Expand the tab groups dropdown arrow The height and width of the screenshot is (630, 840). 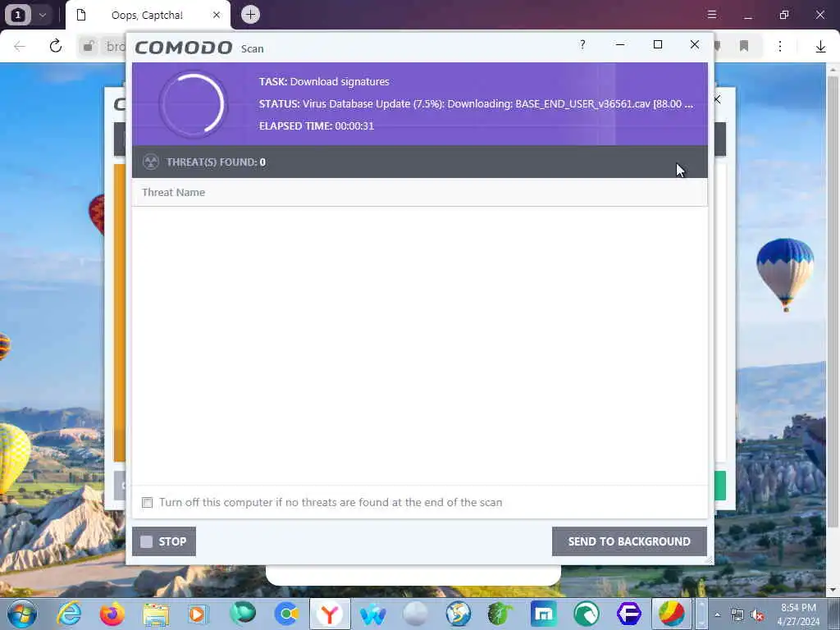click(x=43, y=15)
